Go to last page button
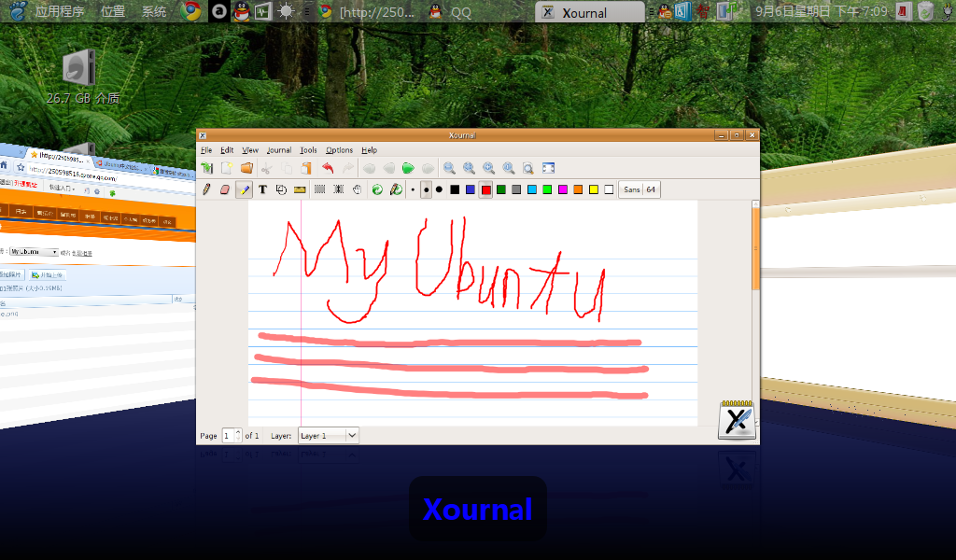The height and width of the screenshot is (560, 956). coord(428,168)
